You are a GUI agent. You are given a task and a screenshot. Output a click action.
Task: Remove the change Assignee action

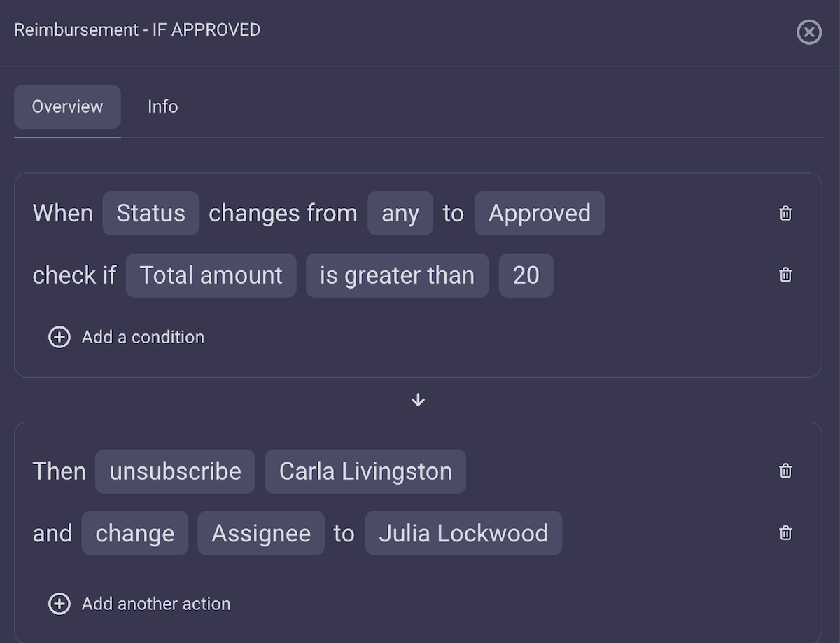coord(785,532)
